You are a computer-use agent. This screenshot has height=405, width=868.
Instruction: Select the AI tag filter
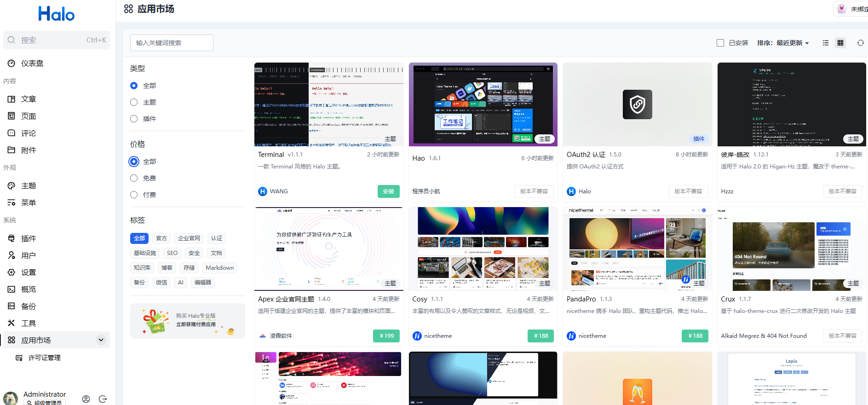[x=181, y=283]
